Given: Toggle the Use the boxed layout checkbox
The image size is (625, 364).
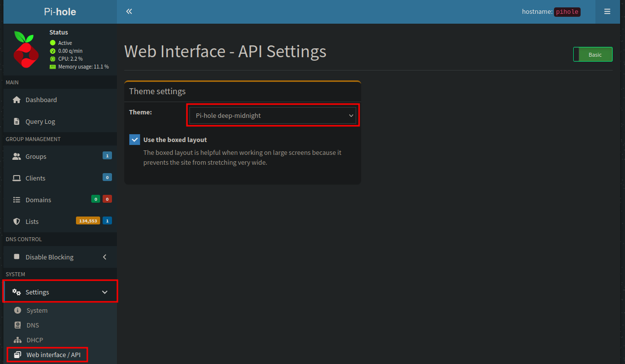Looking at the screenshot, I should (x=134, y=139).
